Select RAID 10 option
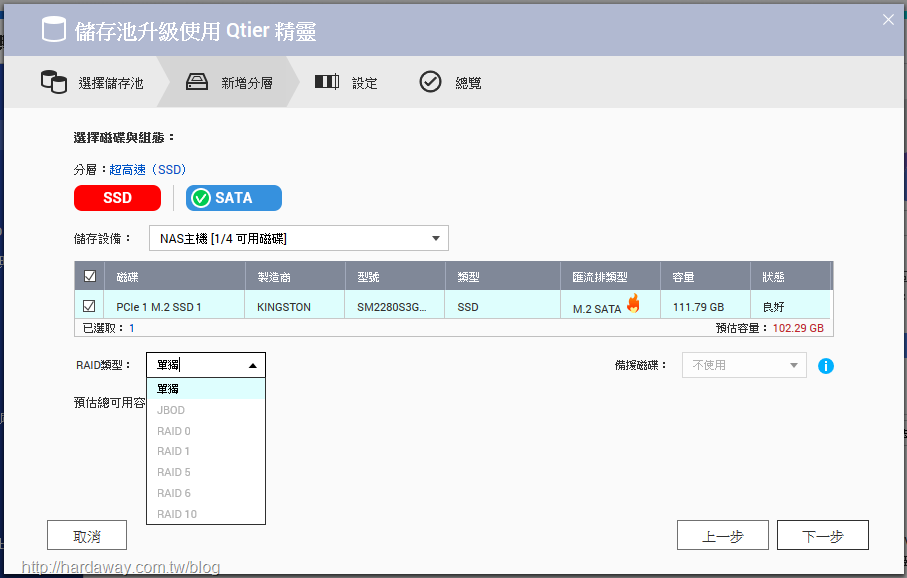The image size is (907, 578). (206, 514)
